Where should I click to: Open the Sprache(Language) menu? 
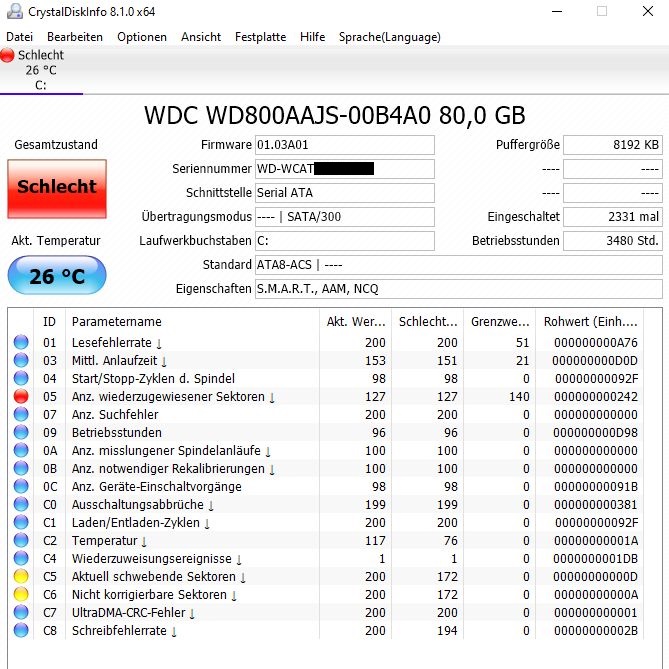390,37
